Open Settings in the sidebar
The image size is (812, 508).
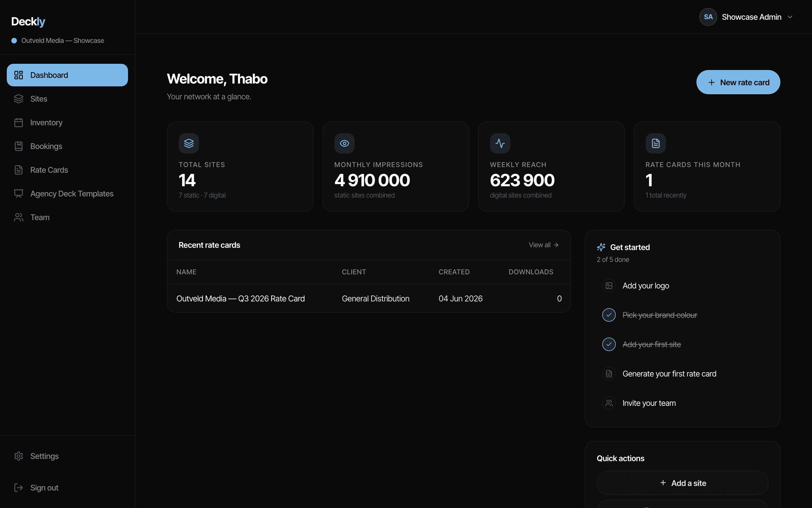point(67,456)
